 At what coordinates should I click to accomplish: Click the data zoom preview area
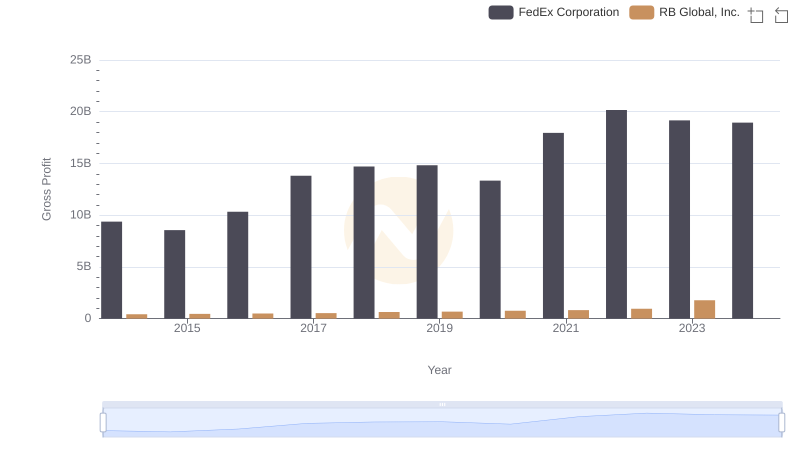pos(442,423)
